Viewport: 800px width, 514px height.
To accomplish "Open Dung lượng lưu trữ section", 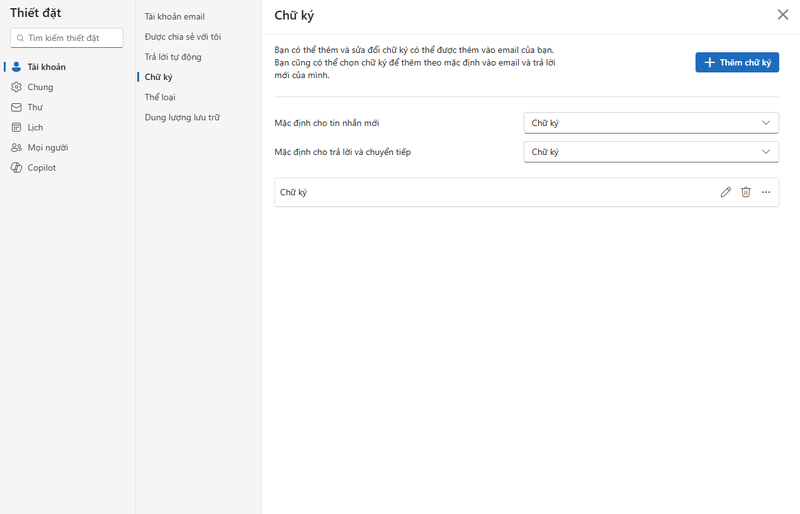I will [182, 117].
